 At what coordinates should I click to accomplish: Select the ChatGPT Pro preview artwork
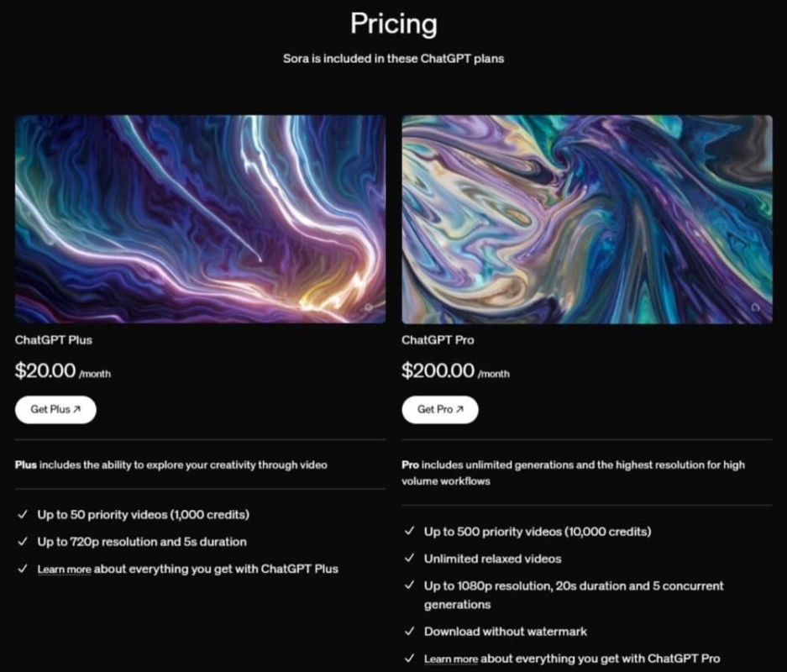(586, 219)
